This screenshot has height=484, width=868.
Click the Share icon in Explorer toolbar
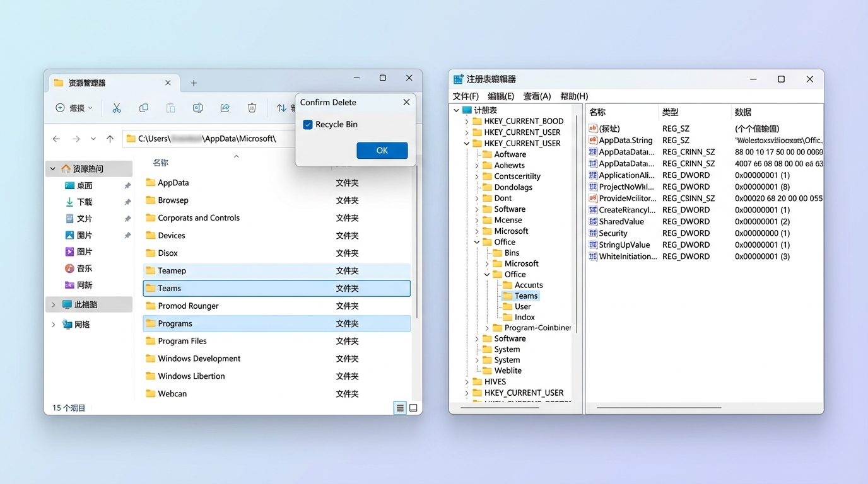[x=225, y=108]
